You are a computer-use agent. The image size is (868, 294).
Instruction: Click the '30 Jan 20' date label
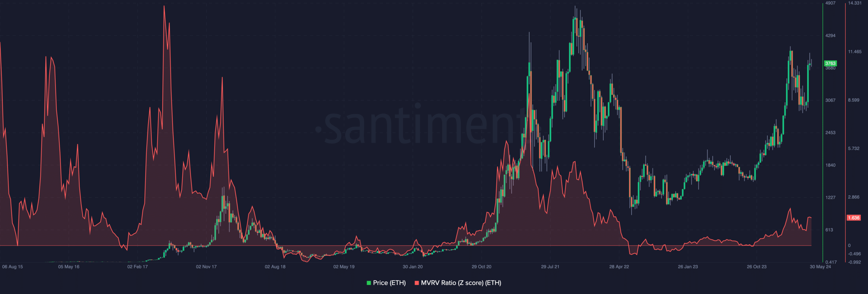click(413, 267)
